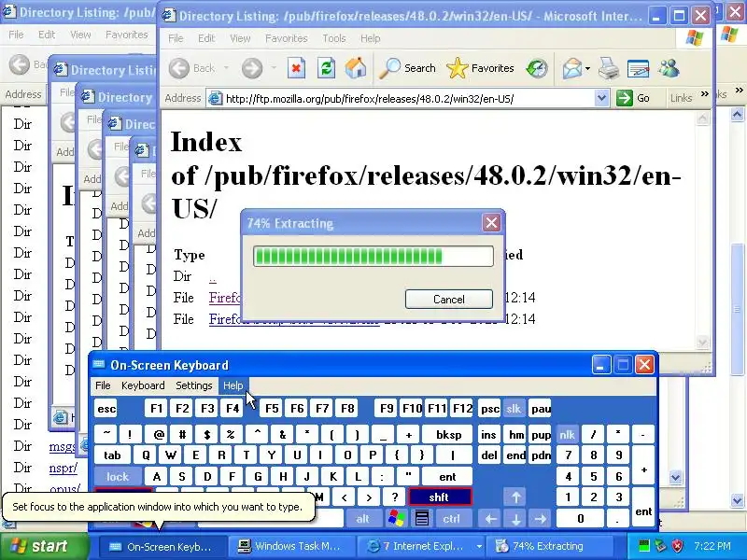The width and height of the screenshot is (747, 560).
Task: Open Settings menu in On-Screen Keyboard
Action: [194, 385]
